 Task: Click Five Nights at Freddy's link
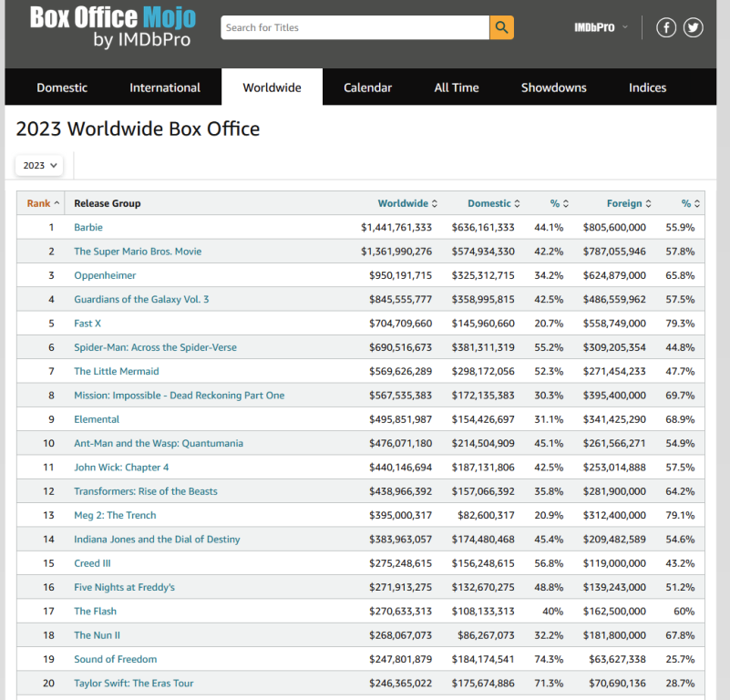(x=124, y=587)
